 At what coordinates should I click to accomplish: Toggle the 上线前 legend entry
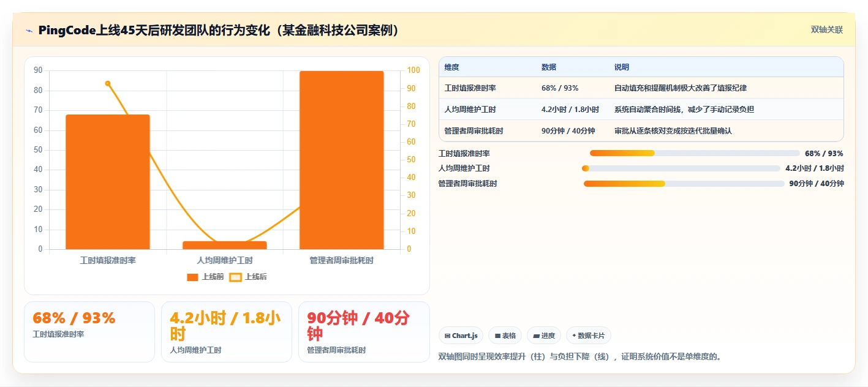[x=205, y=277]
